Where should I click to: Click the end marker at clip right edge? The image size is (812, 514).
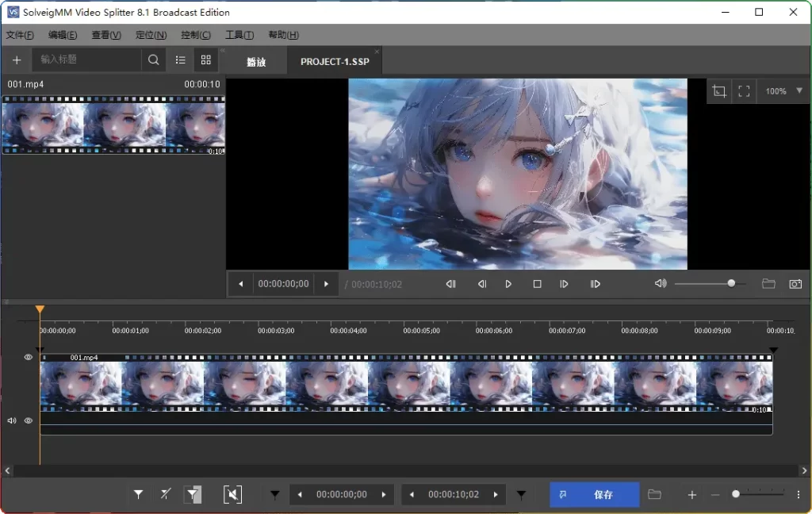[773, 351]
